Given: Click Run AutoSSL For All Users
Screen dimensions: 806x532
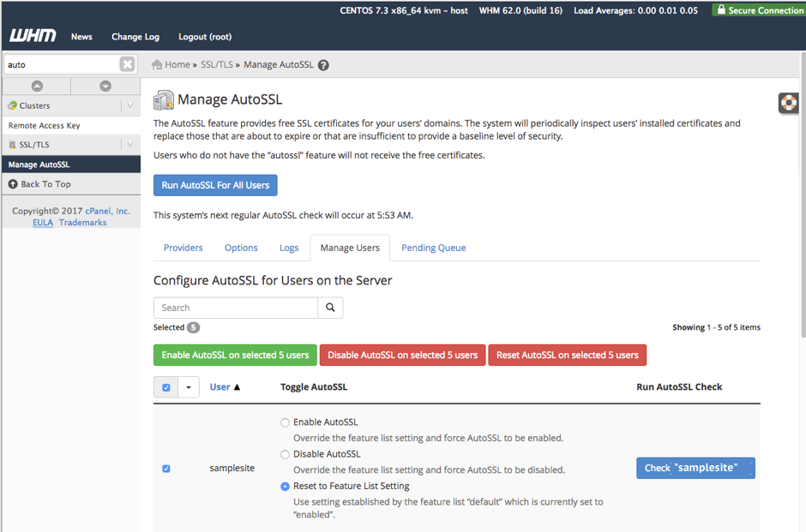Looking at the screenshot, I should pyautogui.click(x=215, y=185).
